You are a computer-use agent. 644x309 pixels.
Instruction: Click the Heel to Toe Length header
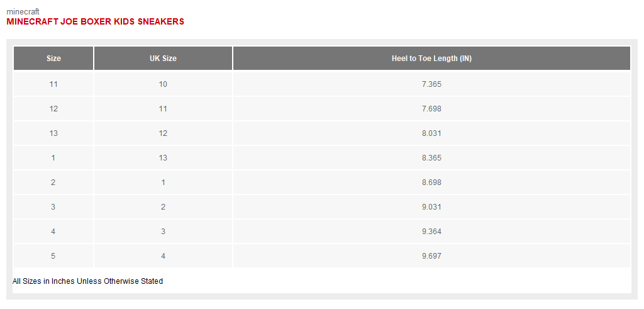[431, 59]
